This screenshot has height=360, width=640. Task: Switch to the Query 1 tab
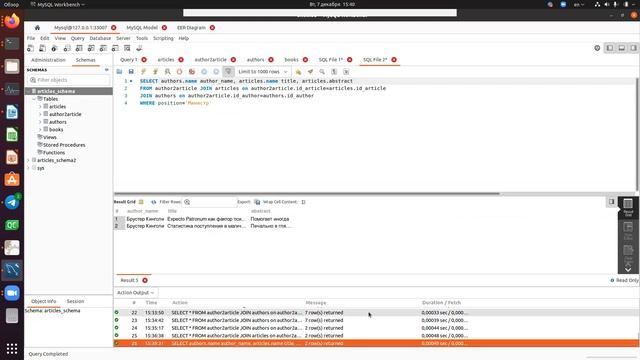pyautogui.click(x=129, y=60)
